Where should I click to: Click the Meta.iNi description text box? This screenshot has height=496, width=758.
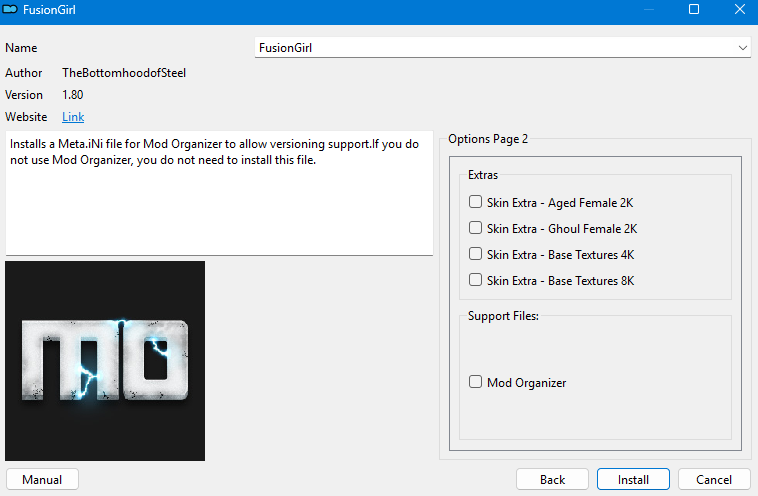click(219, 193)
